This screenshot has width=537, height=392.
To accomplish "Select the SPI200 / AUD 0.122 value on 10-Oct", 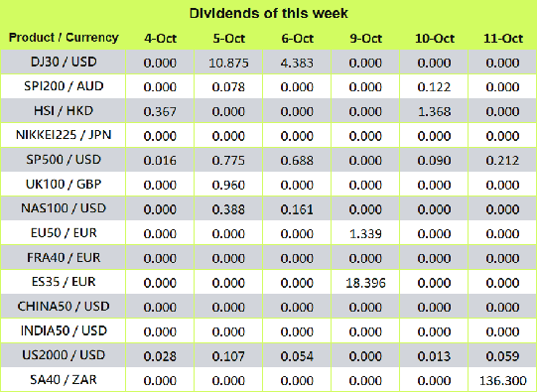I will tap(434, 87).
